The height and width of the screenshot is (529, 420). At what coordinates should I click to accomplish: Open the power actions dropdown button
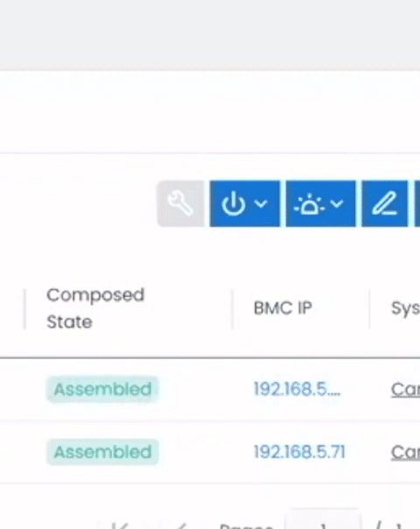click(245, 204)
